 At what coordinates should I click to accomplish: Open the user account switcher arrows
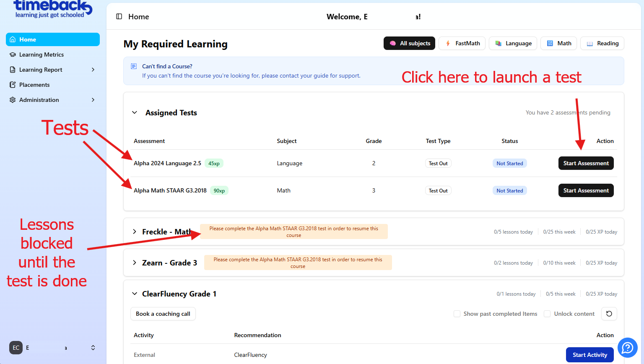point(93,348)
